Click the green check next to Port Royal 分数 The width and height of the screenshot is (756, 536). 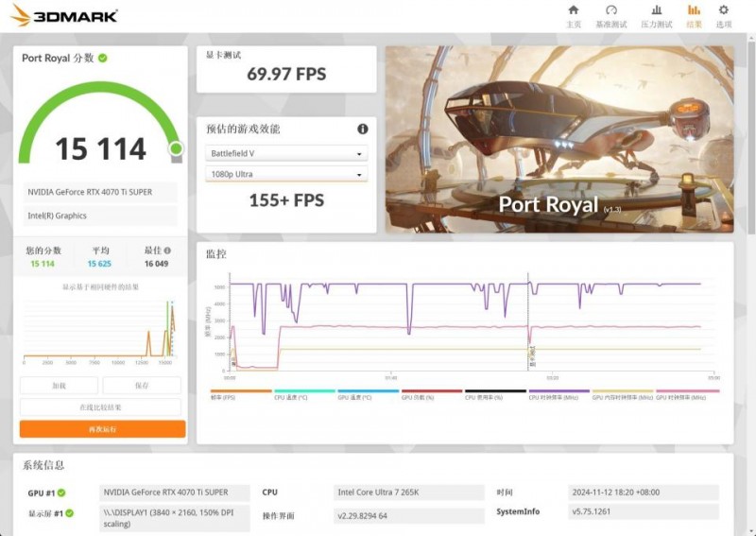103,58
